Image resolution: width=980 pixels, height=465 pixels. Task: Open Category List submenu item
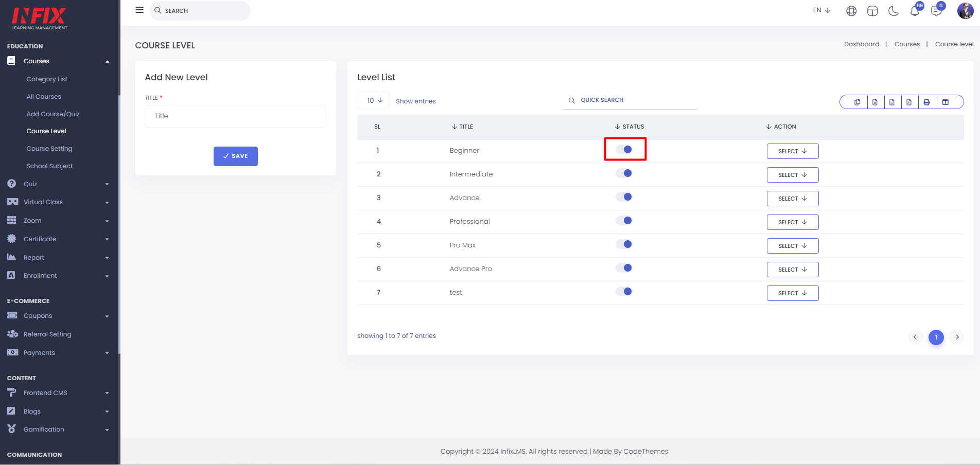click(x=47, y=79)
